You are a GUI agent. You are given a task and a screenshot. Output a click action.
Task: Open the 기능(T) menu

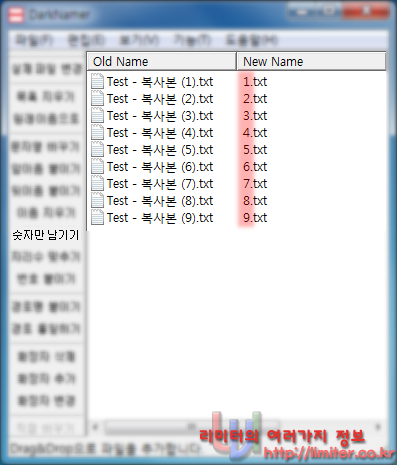click(192, 40)
